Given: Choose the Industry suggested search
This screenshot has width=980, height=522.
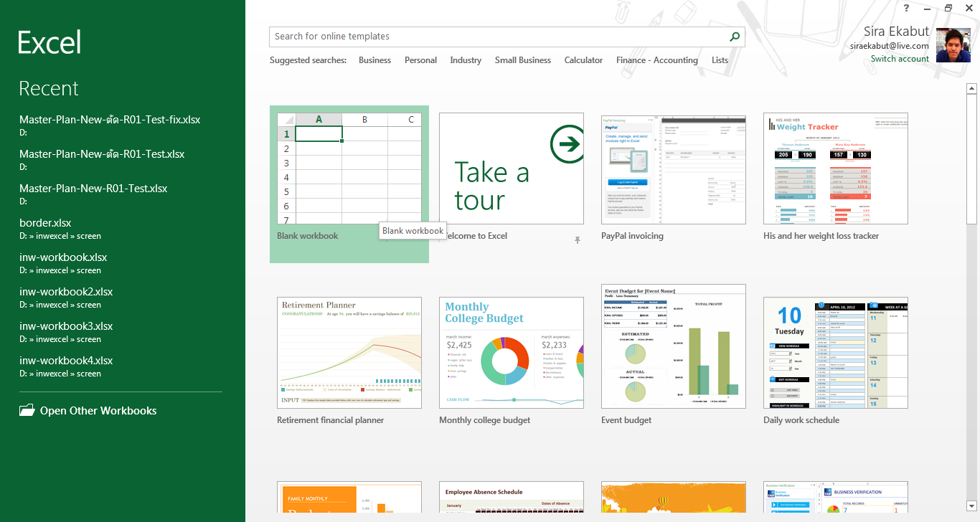Looking at the screenshot, I should [x=466, y=60].
